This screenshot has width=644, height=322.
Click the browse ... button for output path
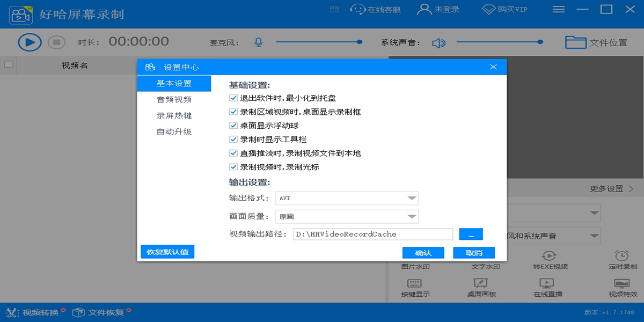coord(471,234)
